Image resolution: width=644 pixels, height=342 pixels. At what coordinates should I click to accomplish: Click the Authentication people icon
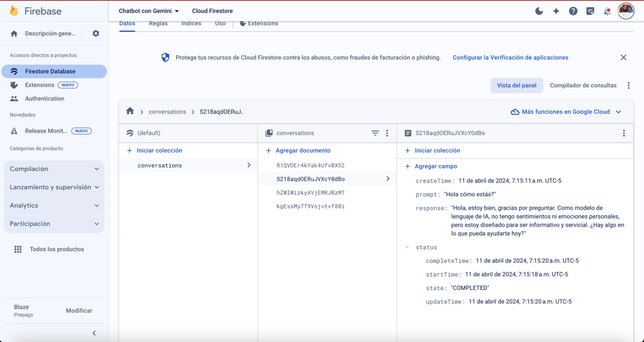(x=14, y=99)
